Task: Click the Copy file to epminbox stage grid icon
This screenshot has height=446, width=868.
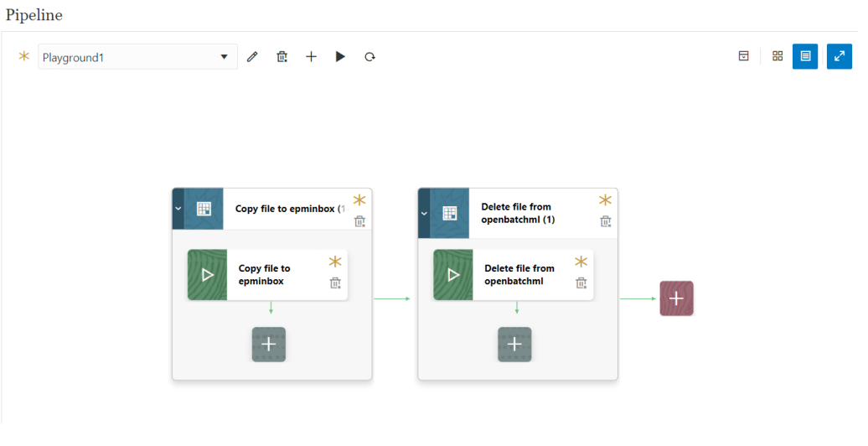Action: click(x=204, y=209)
